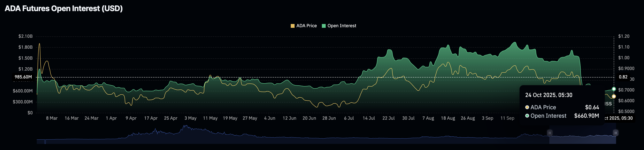This screenshot has width=644, height=150.
Task: Select the 11 May date on the x-axis
Action: pos(210,118)
